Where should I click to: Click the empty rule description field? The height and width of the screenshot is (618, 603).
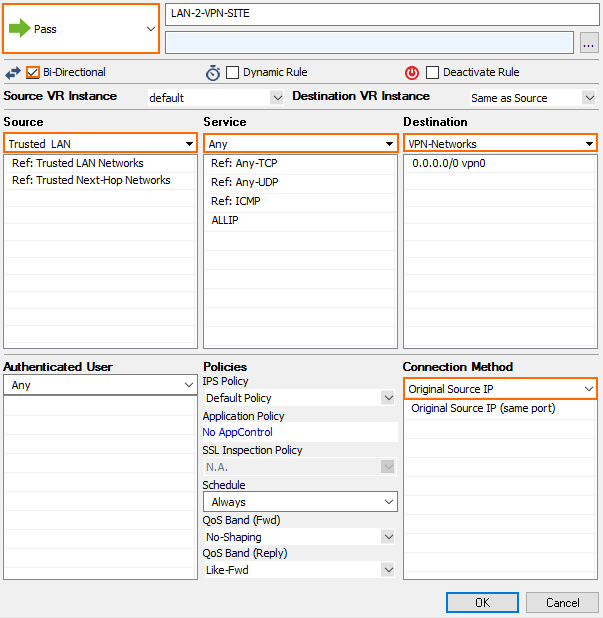click(x=369, y=43)
